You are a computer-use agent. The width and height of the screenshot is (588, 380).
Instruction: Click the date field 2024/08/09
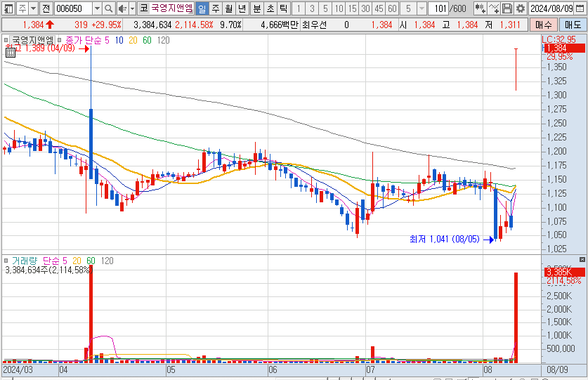(551, 8)
